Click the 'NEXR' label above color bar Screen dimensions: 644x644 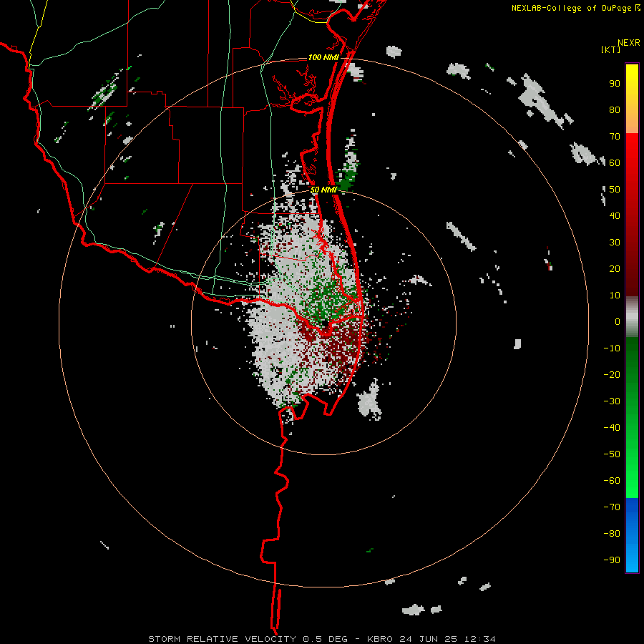coord(629,43)
